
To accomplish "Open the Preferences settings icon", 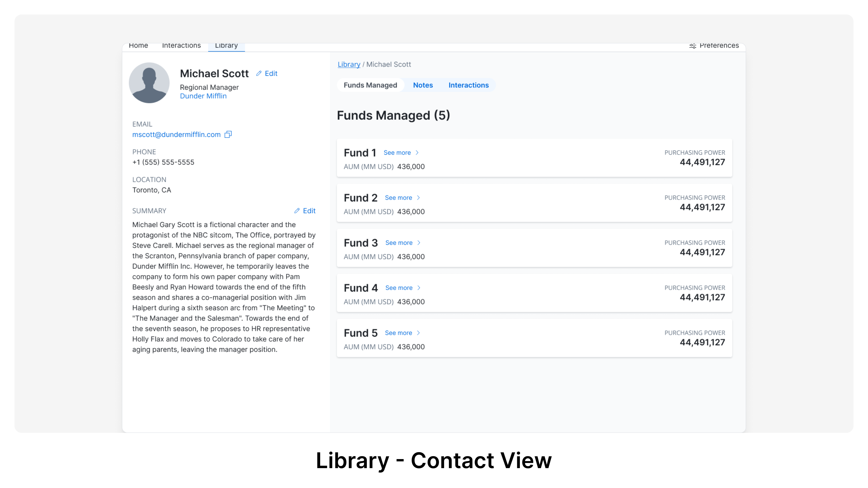I will (x=692, y=45).
